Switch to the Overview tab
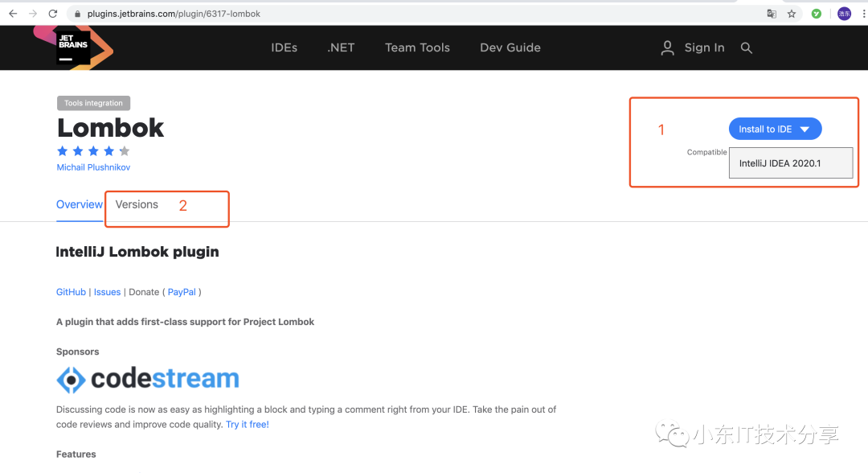This screenshot has width=868, height=473. [x=79, y=205]
